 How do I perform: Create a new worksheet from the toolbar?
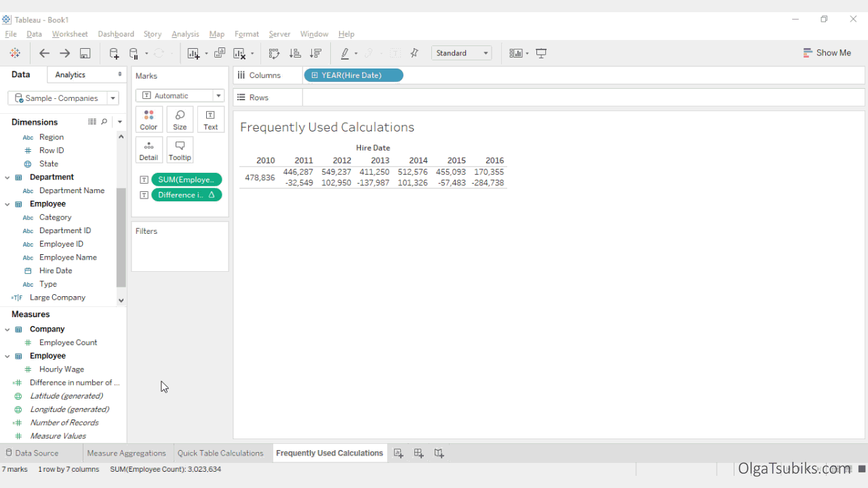click(194, 53)
